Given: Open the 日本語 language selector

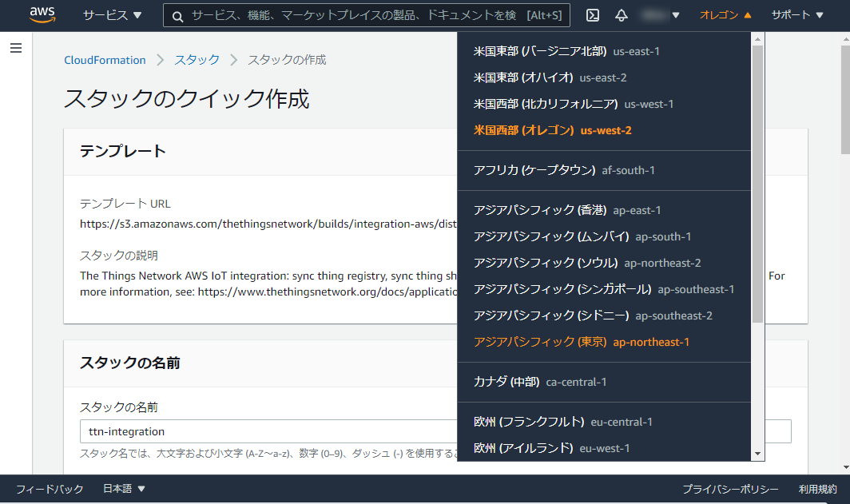Looking at the screenshot, I should pos(124,489).
